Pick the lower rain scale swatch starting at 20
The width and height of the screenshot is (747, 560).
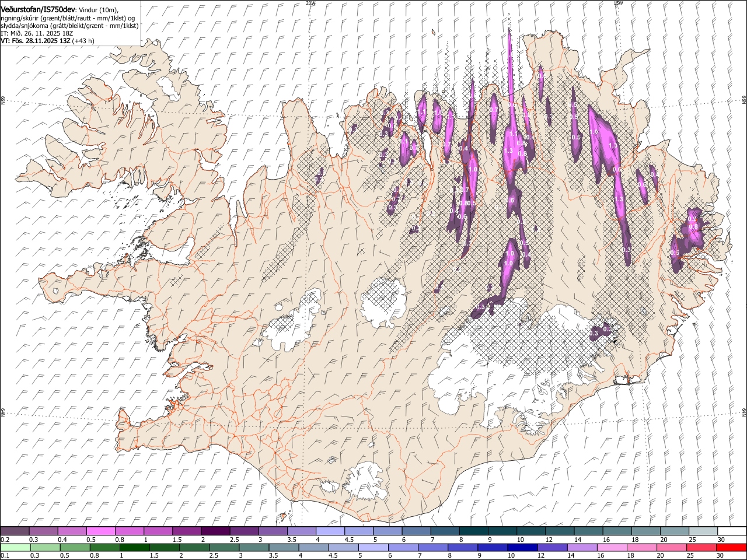(x=671, y=547)
